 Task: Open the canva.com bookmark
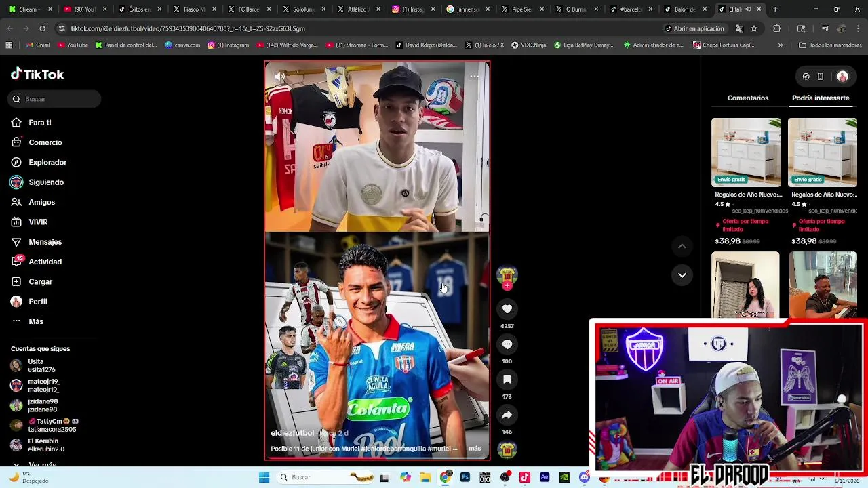(182, 45)
